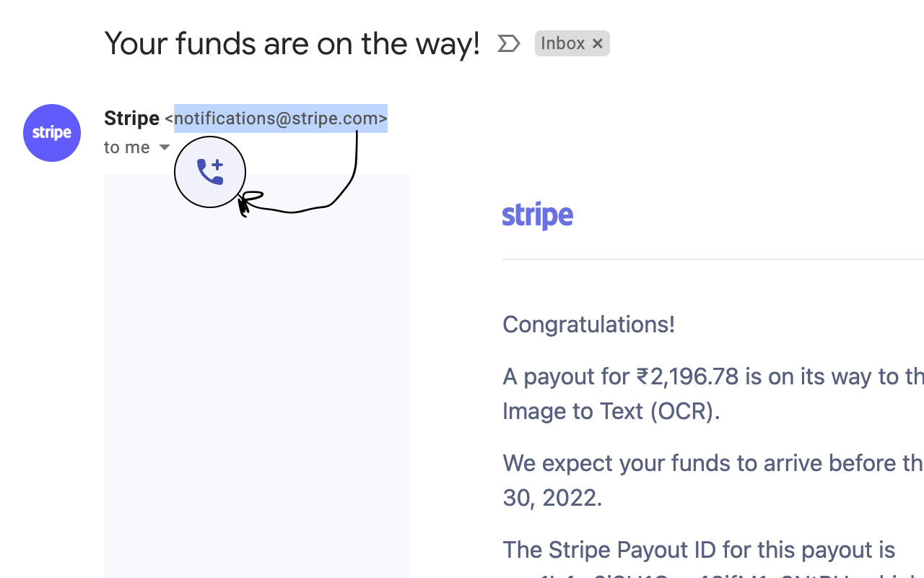The image size is (924, 578).
Task: Click the phone-plus add contact icon
Action: pyautogui.click(x=210, y=172)
